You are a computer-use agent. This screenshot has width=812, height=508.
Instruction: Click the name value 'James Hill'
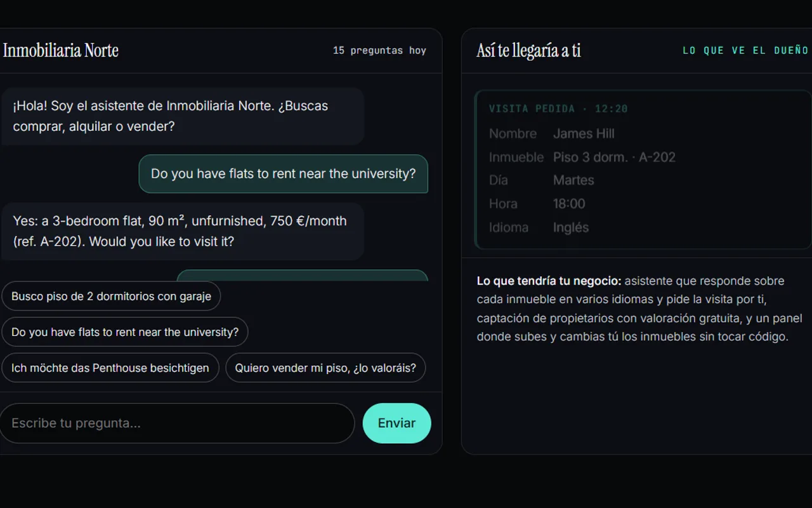click(584, 133)
